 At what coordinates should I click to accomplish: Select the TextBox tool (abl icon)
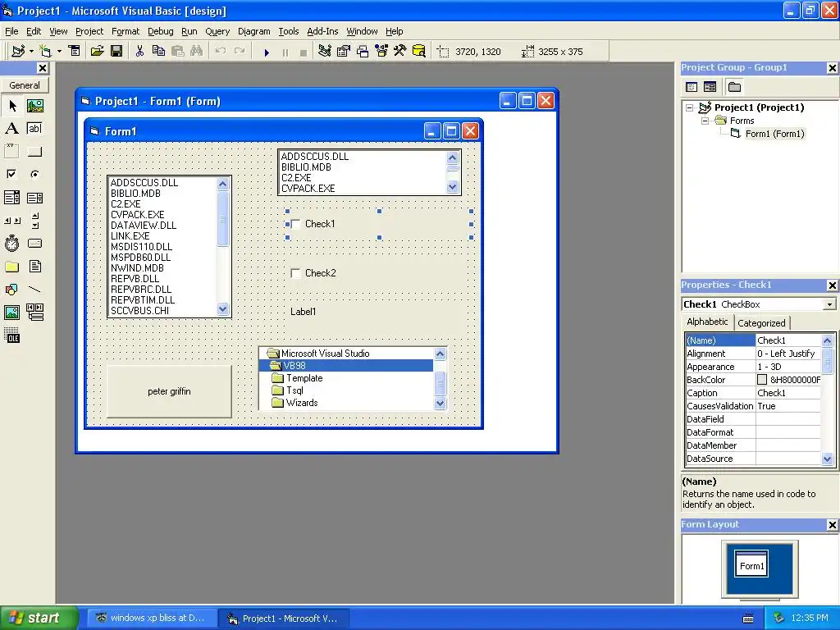(x=34, y=129)
